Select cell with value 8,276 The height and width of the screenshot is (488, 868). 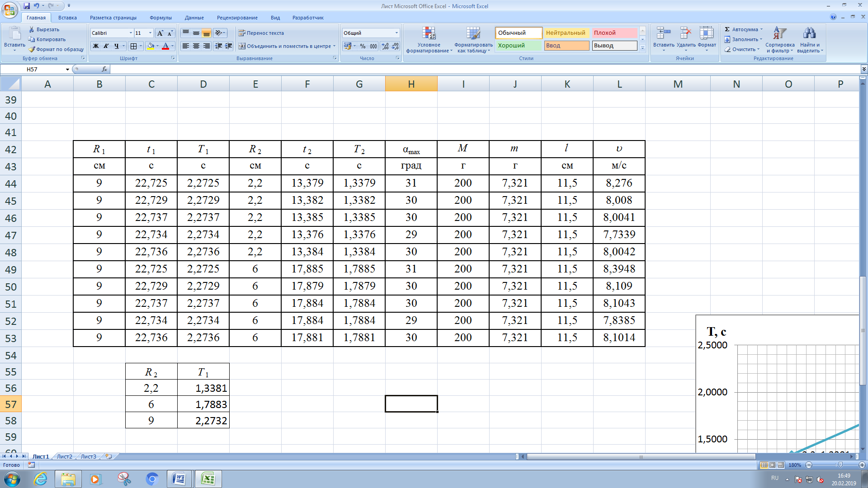pos(619,183)
